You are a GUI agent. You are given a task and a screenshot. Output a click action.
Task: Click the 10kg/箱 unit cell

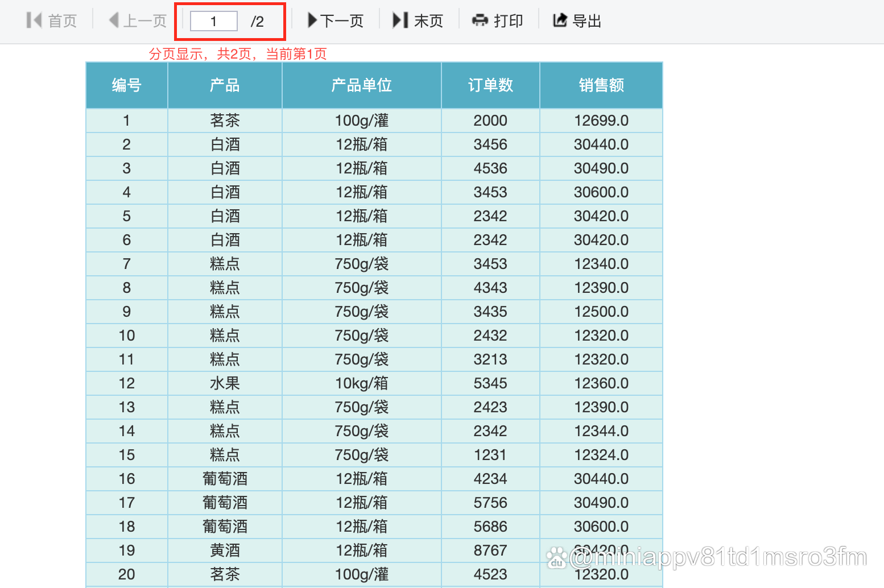click(362, 383)
